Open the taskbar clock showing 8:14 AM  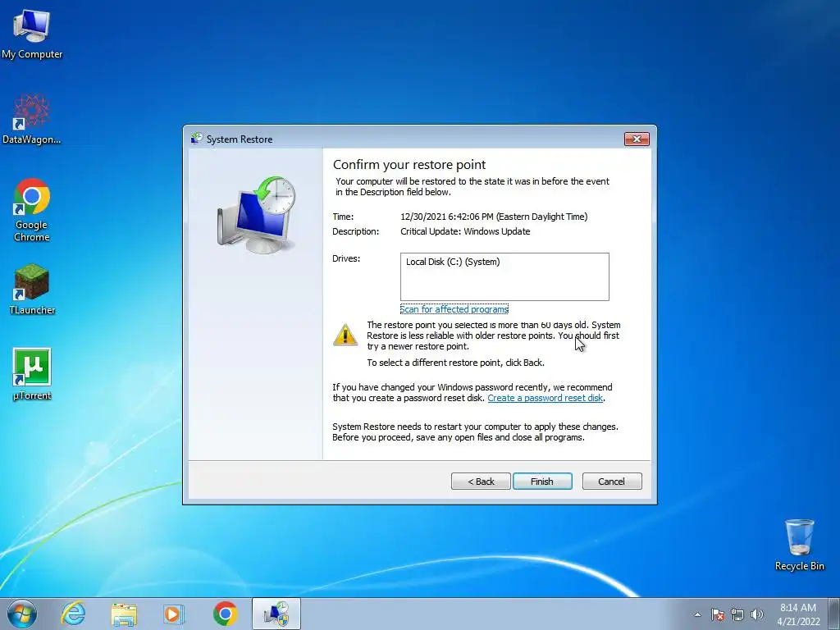(x=798, y=614)
